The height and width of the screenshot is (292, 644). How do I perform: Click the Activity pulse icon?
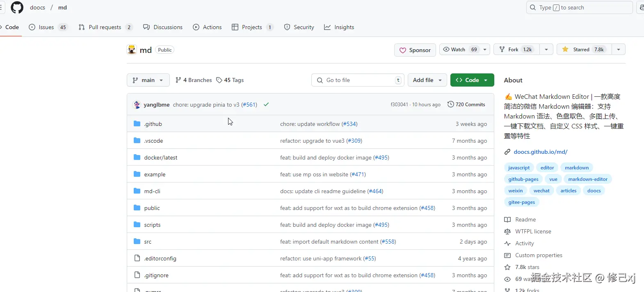(x=507, y=243)
